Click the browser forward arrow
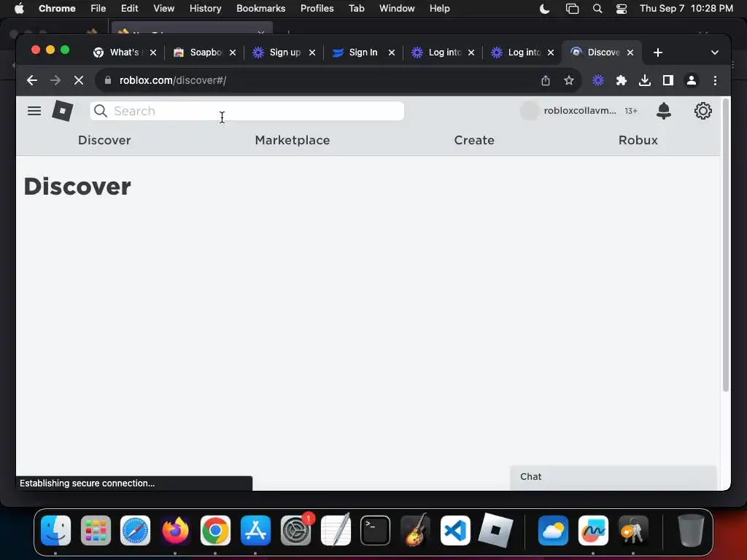 [x=55, y=80]
